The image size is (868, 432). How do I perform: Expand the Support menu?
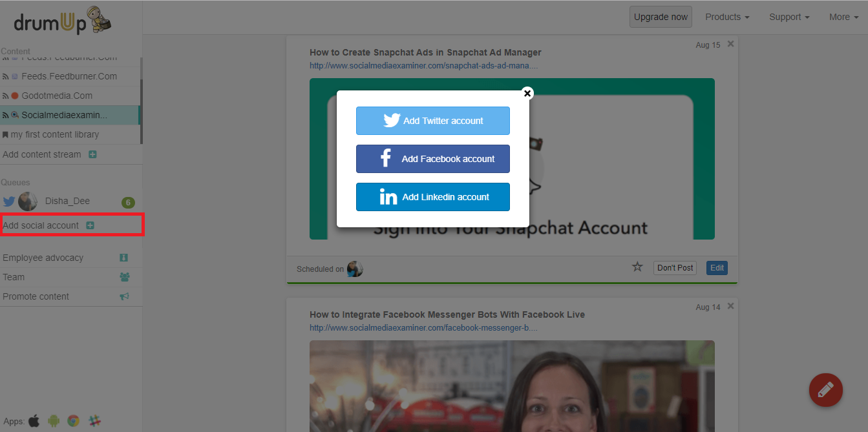tap(789, 17)
